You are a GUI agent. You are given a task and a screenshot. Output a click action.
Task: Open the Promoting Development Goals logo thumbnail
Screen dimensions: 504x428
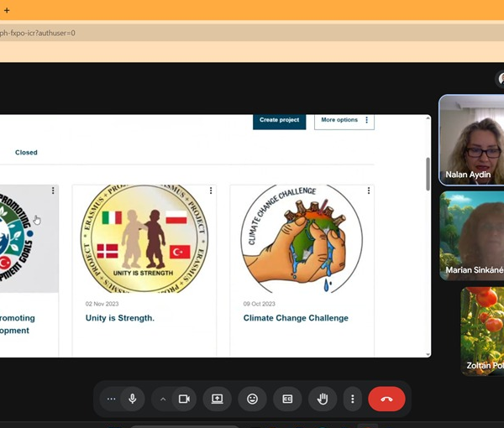[29, 238]
